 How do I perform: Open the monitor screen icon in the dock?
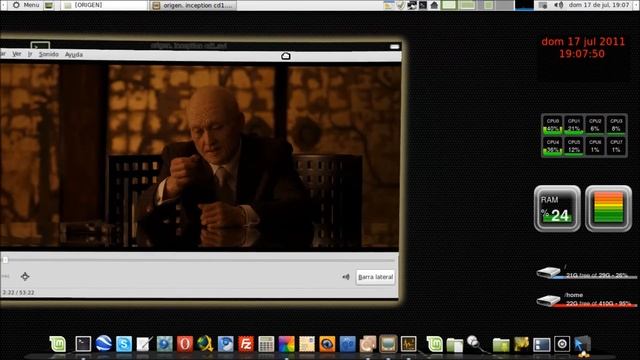tap(388, 344)
